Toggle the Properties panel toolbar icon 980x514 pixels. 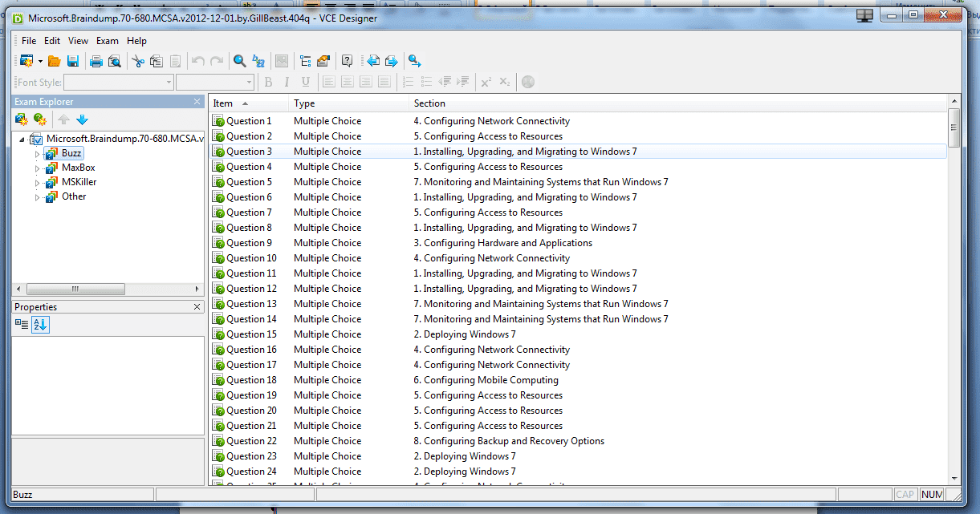pyautogui.click(x=323, y=61)
